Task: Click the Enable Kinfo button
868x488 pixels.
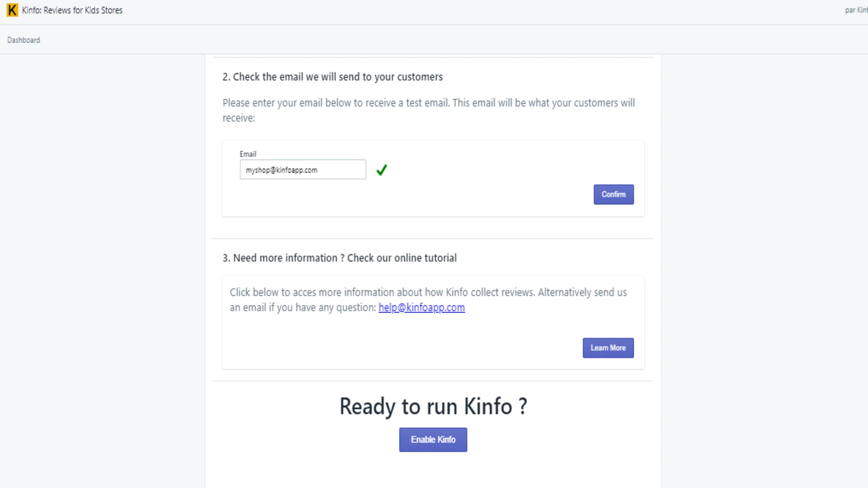Action: [433, 440]
